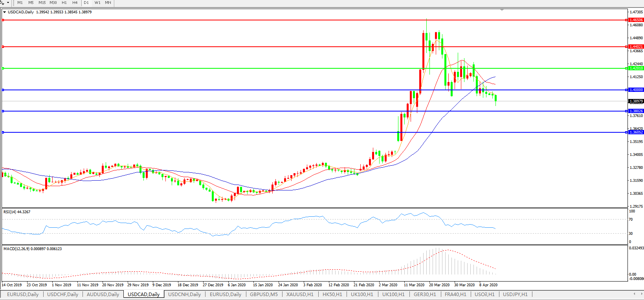Toggle the M30 timeframe button

click(x=53, y=3)
